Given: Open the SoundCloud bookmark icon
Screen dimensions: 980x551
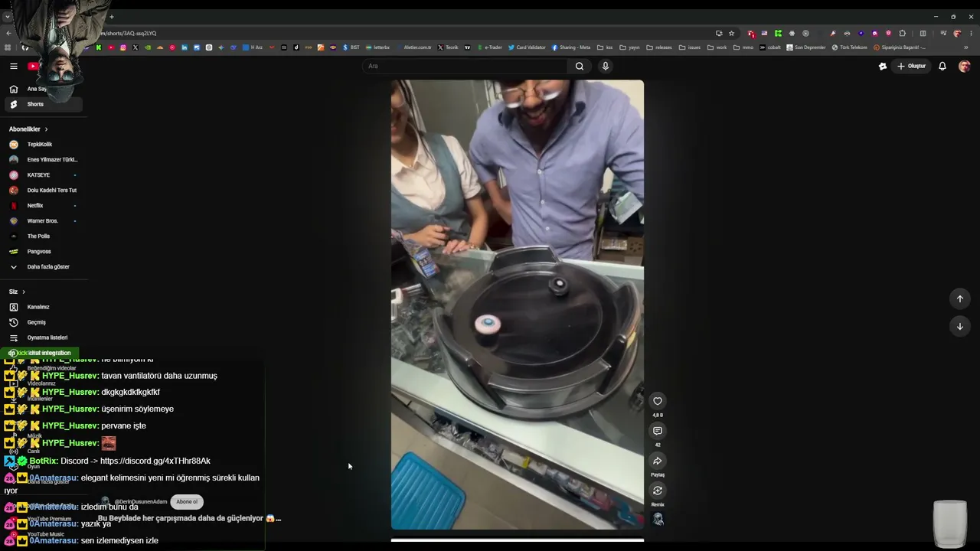Looking at the screenshot, I should 160,47.
